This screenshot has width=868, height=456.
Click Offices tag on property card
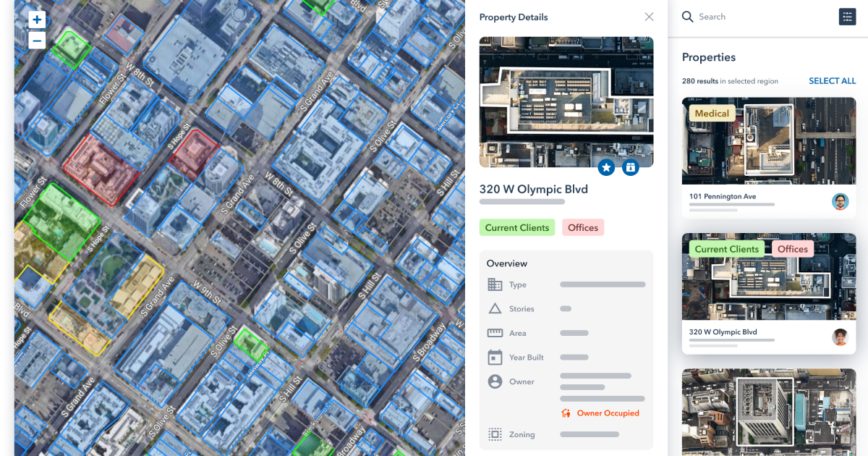pyautogui.click(x=793, y=249)
